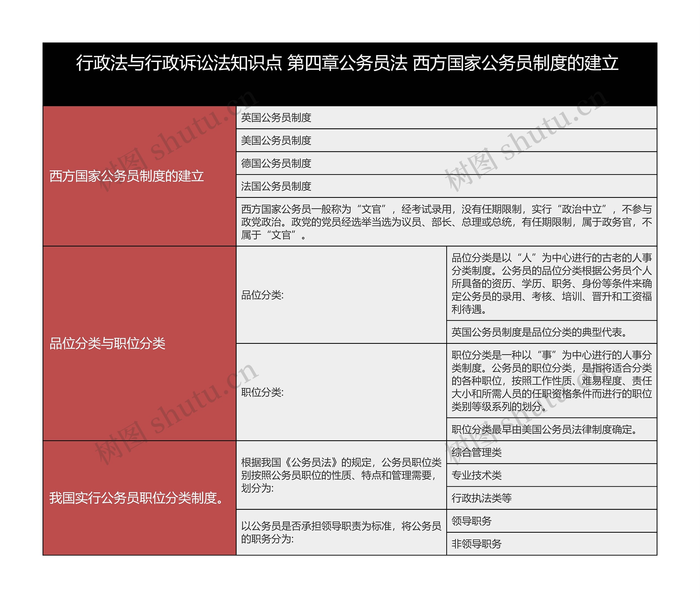The width and height of the screenshot is (700, 598).
Task: Click the cell starting '根据我国《公务员法》的规定'
Action: pyautogui.click(x=341, y=475)
